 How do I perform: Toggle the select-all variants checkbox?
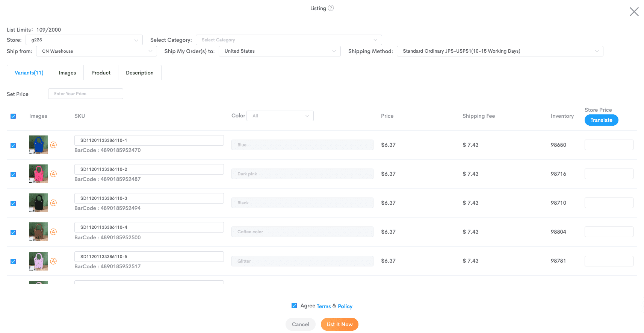click(13, 116)
